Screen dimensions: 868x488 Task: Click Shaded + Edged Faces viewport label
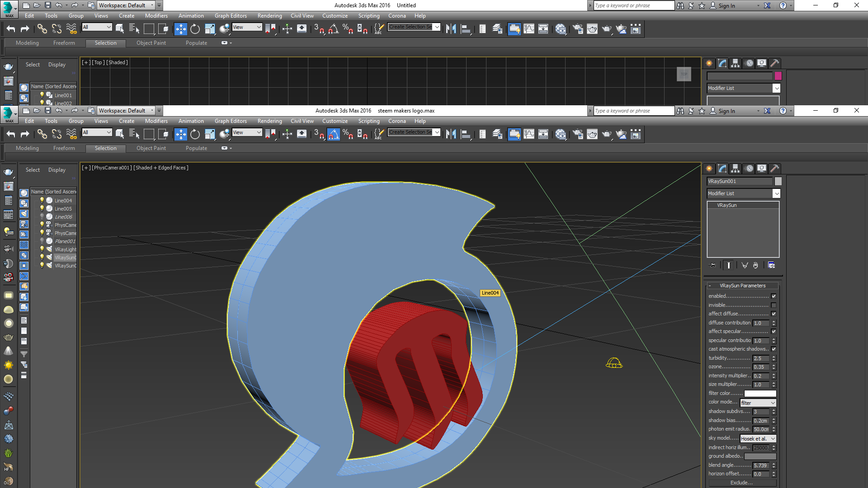point(161,168)
